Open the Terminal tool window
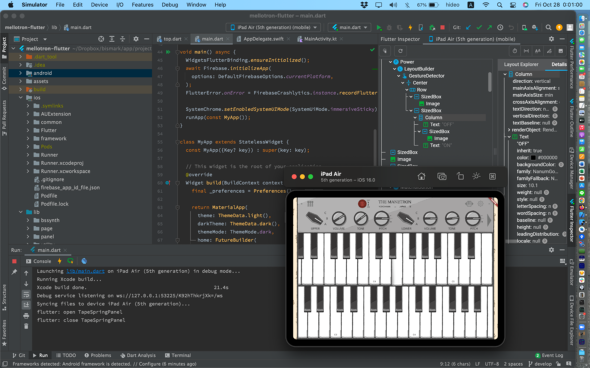The width and height of the screenshot is (590, 368). [178, 355]
